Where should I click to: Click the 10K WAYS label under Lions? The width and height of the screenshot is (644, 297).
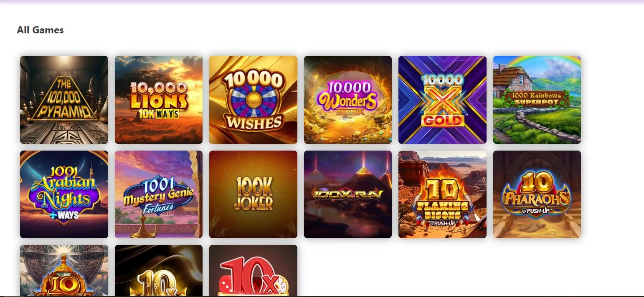pyautogui.click(x=159, y=114)
